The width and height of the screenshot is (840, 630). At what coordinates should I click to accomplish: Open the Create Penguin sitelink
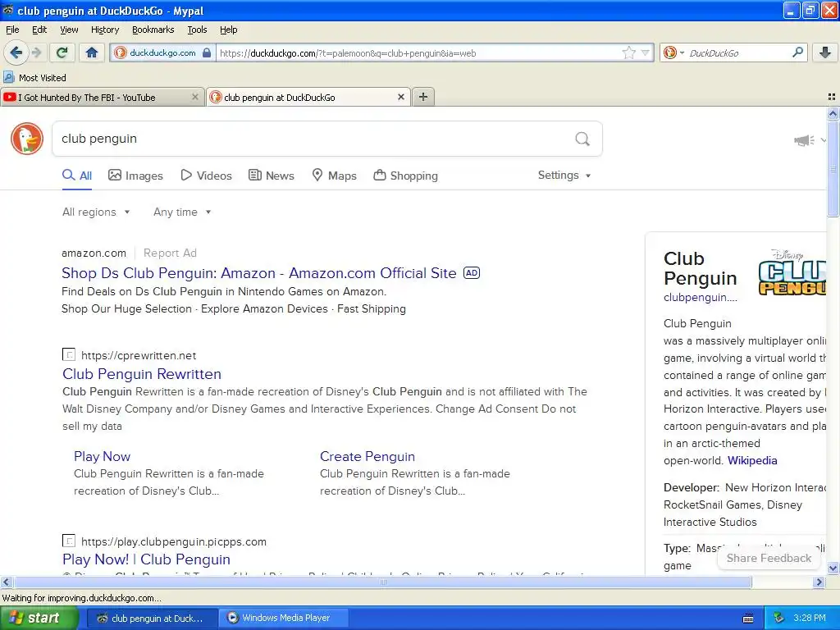(x=367, y=456)
